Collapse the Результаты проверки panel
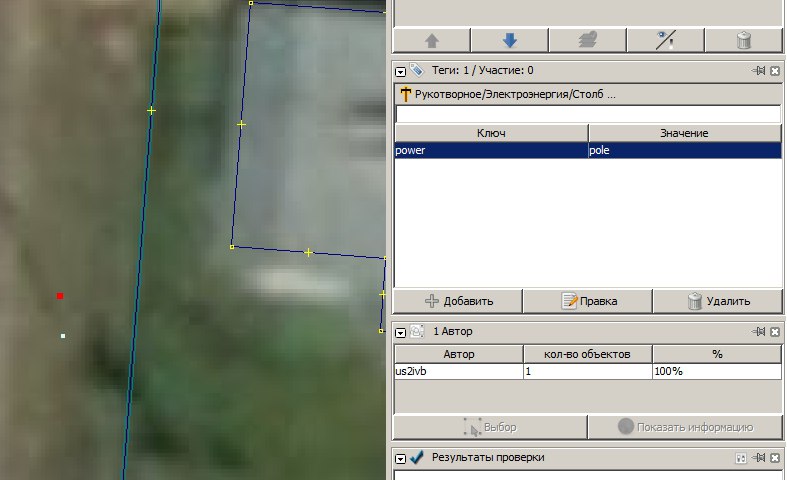This screenshot has width=787, height=480. click(400, 459)
